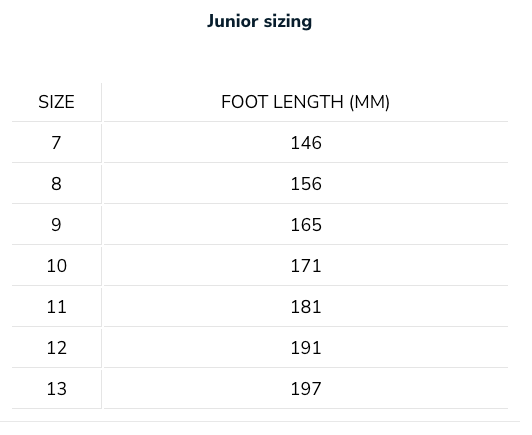Select the size 13 cell
The height and width of the screenshot is (435, 532).
(57, 389)
